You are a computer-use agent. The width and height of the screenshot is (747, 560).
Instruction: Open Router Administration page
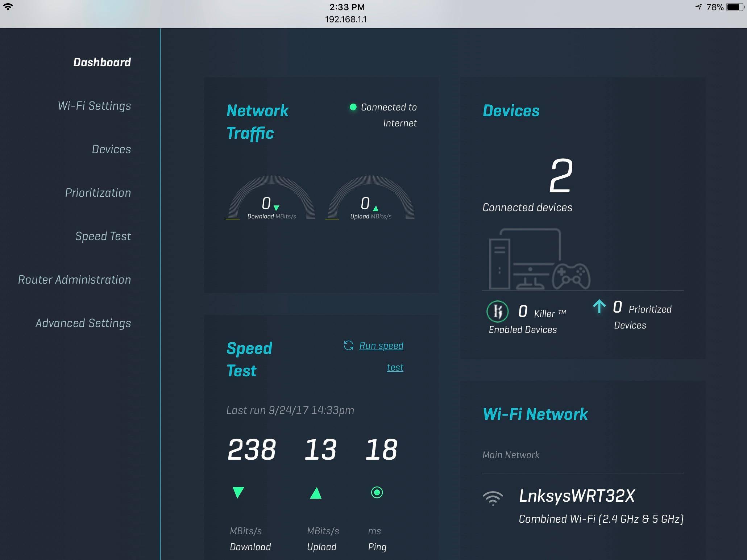(x=74, y=280)
